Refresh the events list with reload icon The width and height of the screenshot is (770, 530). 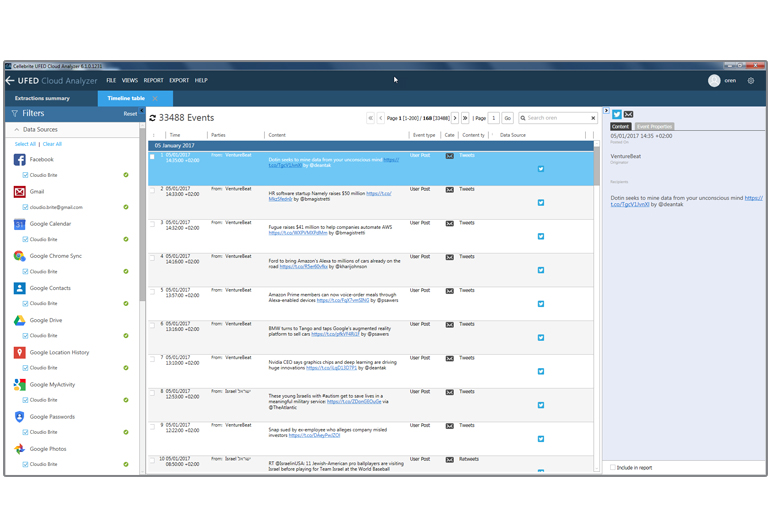click(153, 118)
